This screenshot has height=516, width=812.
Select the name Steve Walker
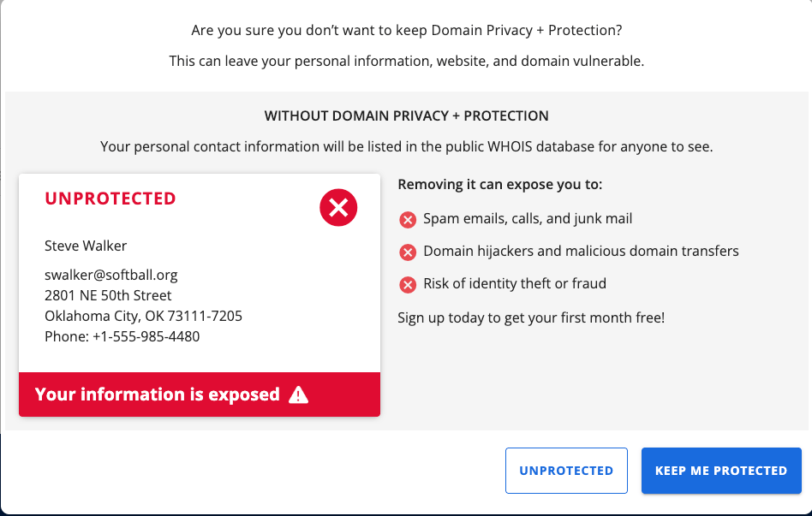[86, 246]
